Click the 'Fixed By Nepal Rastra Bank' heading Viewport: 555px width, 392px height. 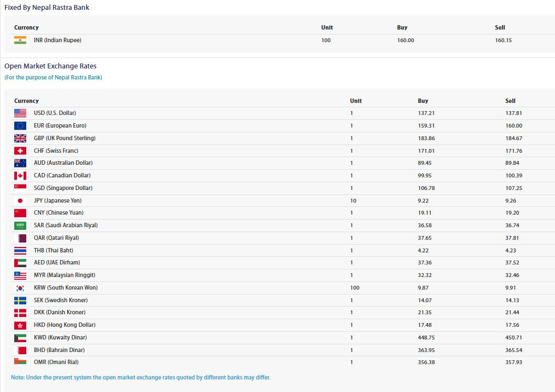pos(47,8)
